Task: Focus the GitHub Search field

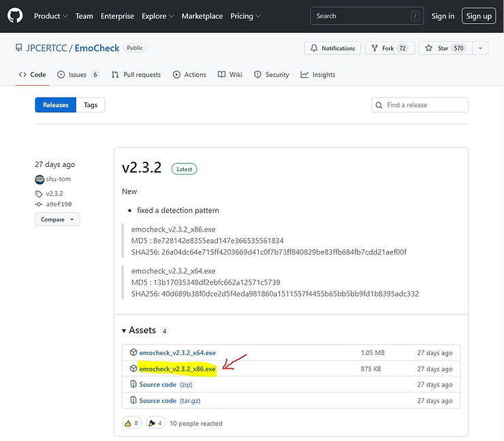Action: tap(366, 16)
